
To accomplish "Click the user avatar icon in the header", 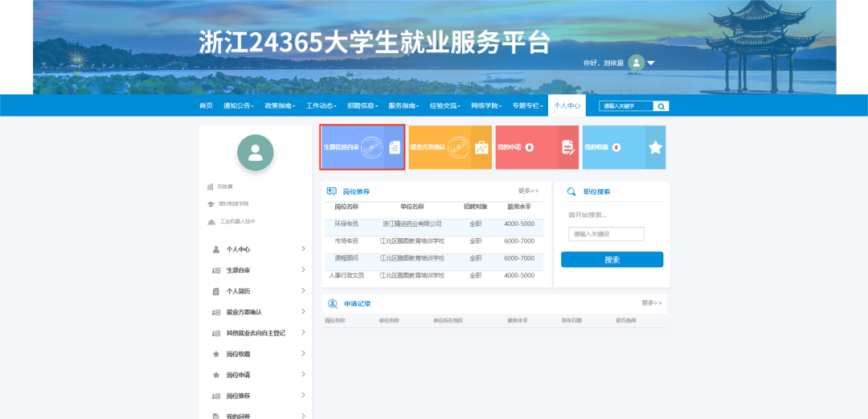I will coord(636,63).
